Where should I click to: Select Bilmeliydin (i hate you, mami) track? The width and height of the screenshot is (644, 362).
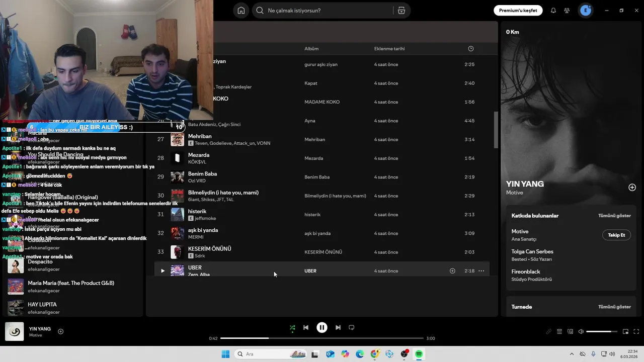[322, 196]
